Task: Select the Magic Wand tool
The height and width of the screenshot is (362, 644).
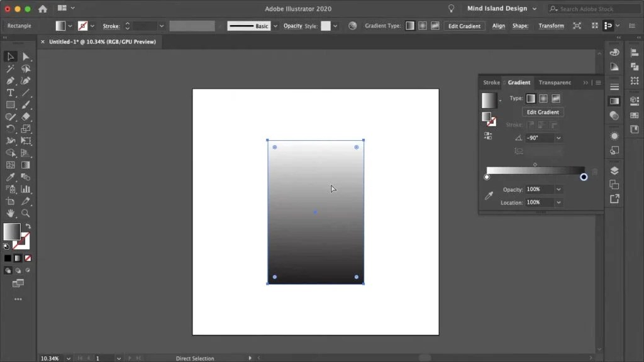Action: click(x=11, y=69)
